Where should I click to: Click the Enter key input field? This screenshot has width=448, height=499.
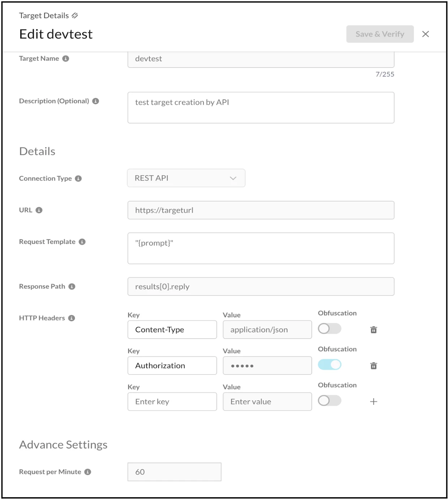click(x=172, y=402)
